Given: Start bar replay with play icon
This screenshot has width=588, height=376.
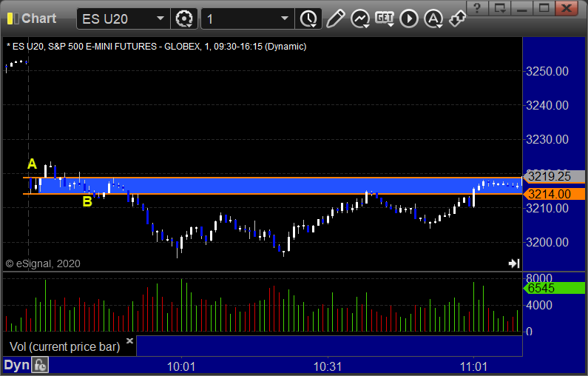Looking at the screenshot, I should coord(409,19).
